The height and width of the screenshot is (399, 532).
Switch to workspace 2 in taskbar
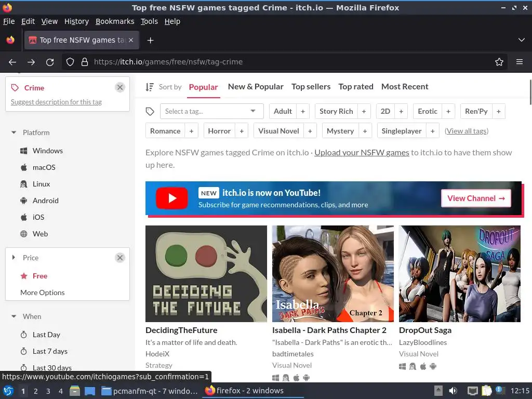click(36, 391)
